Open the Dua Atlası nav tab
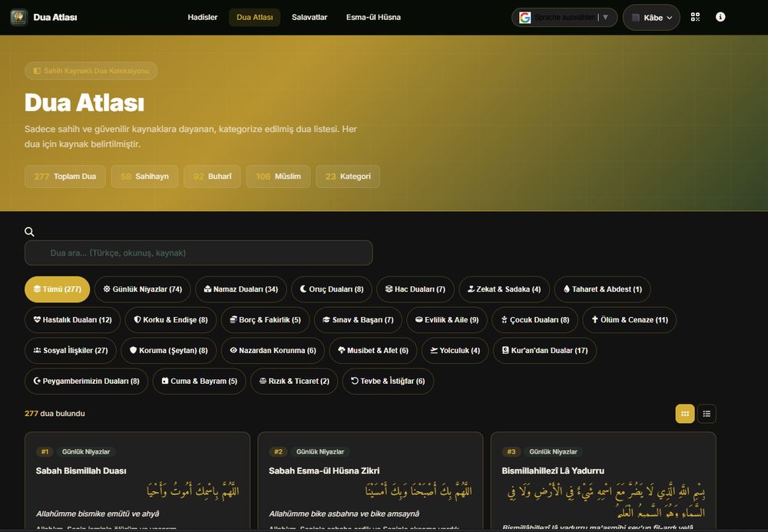This screenshot has width=768, height=532. (x=255, y=17)
